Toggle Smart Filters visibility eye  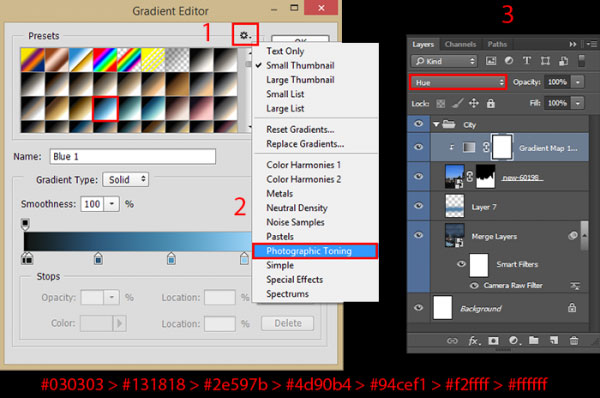(461, 264)
